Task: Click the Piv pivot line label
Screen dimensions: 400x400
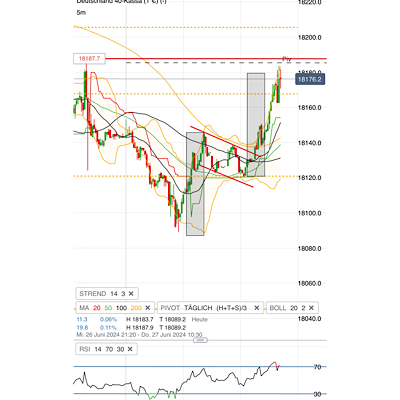Action: tap(287, 59)
